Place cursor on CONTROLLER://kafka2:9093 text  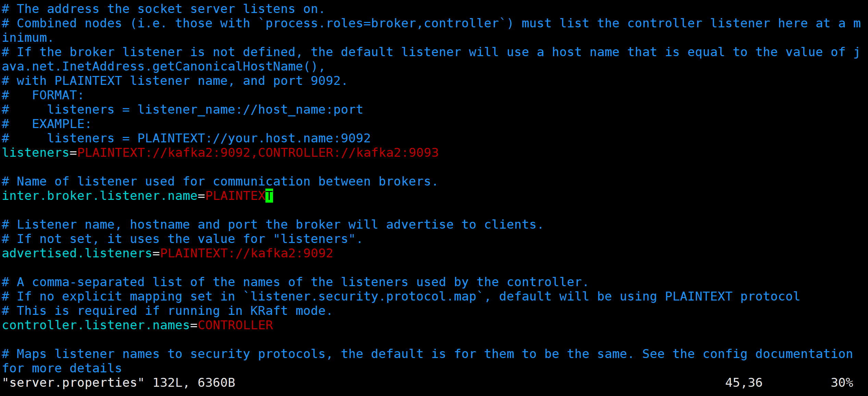click(348, 153)
